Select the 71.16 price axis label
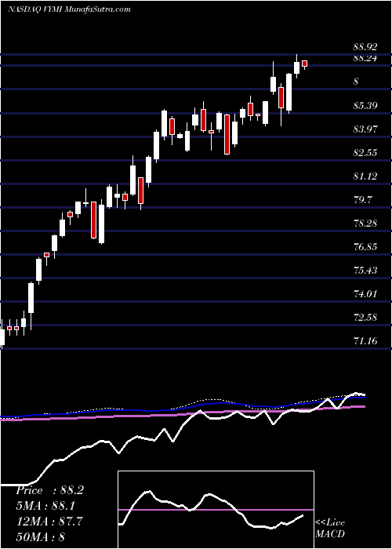Image resolution: width=392 pixels, height=549 pixels. [365, 340]
